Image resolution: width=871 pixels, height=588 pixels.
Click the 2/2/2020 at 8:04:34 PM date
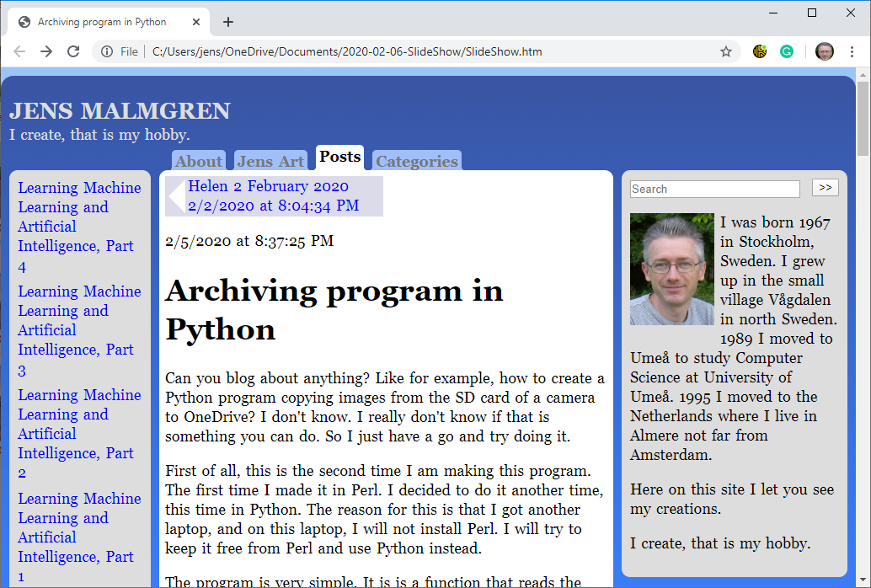click(273, 206)
